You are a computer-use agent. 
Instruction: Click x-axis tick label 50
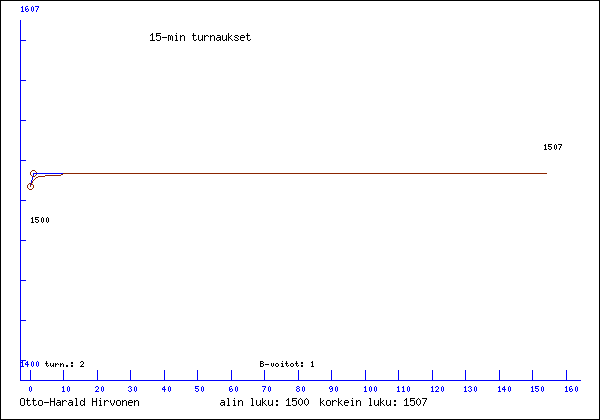pyautogui.click(x=199, y=388)
